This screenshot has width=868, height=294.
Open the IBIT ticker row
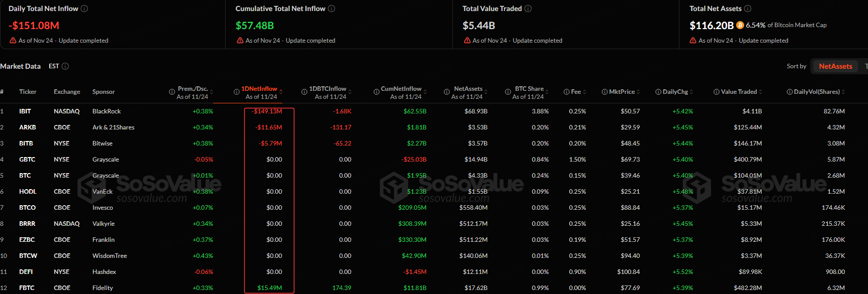[x=25, y=111]
